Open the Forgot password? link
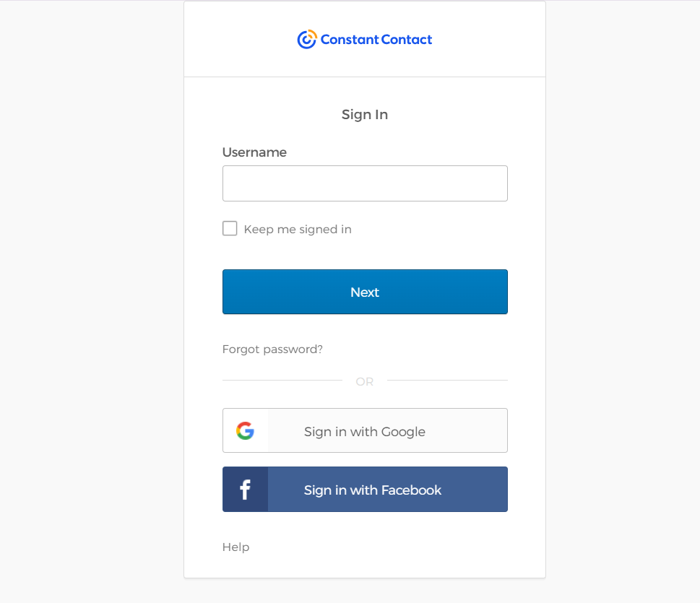This screenshot has width=700, height=603. click(272, 350)
